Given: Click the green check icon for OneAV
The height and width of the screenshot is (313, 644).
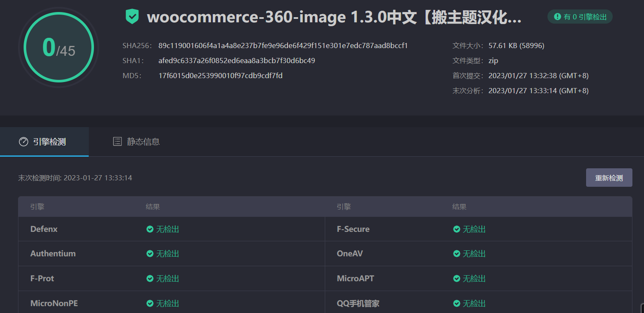Looking at the screenshot, I should 457,254.
